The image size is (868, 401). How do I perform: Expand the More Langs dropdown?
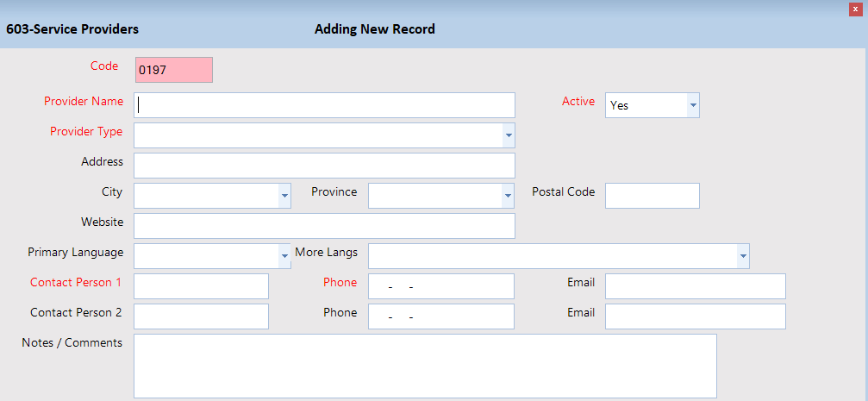742,256
